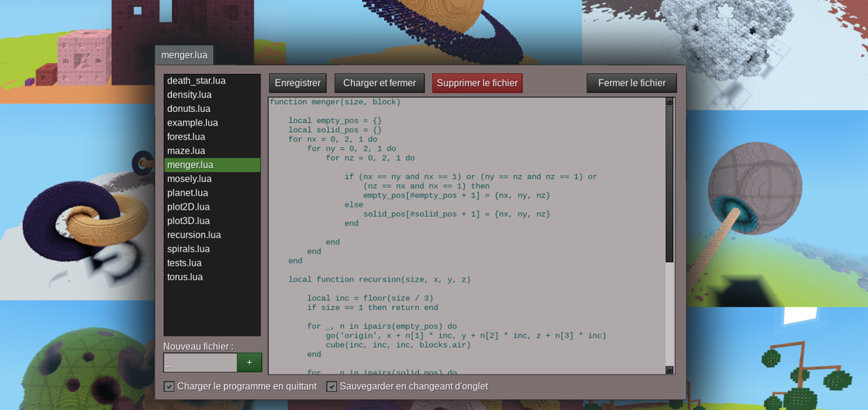Open torus.lua in file list
This screenshot has height=410, width=868.
point(212,278)
